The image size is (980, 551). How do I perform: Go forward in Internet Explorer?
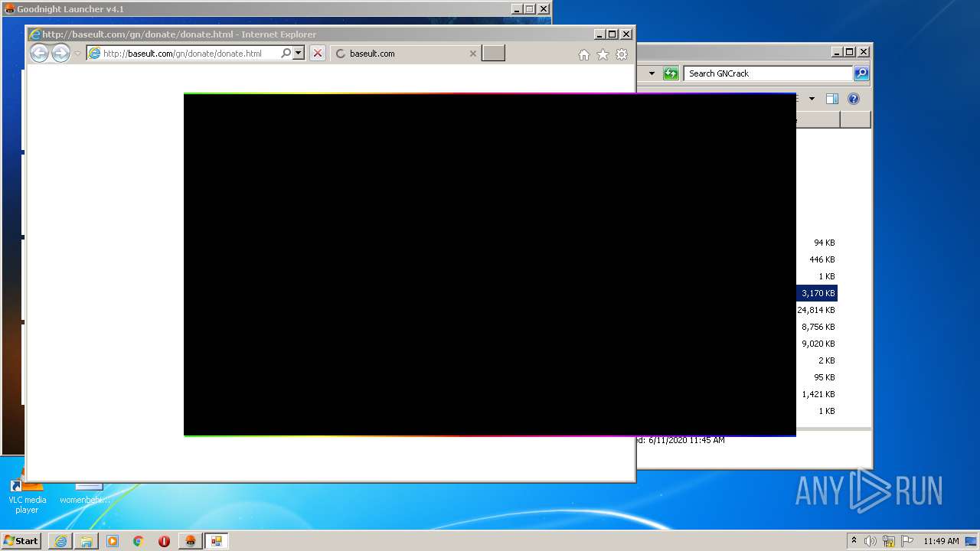pyautogui.click(x=60, y=53)
